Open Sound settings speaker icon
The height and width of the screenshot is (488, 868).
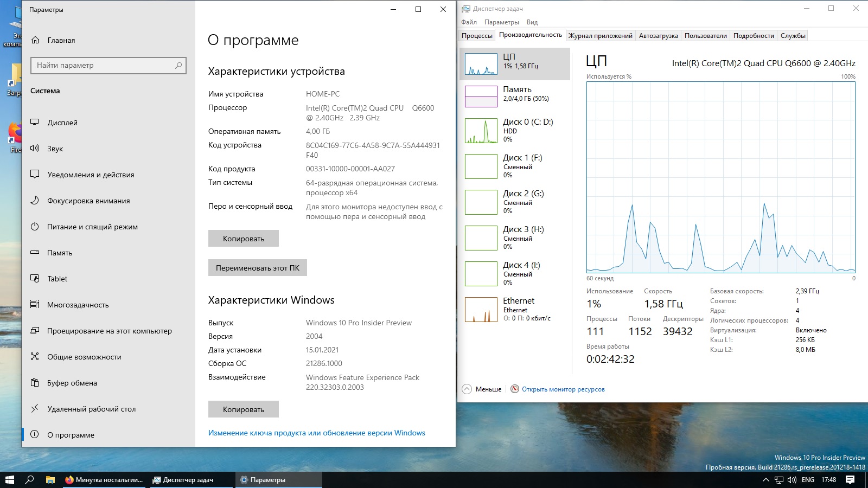35,149
